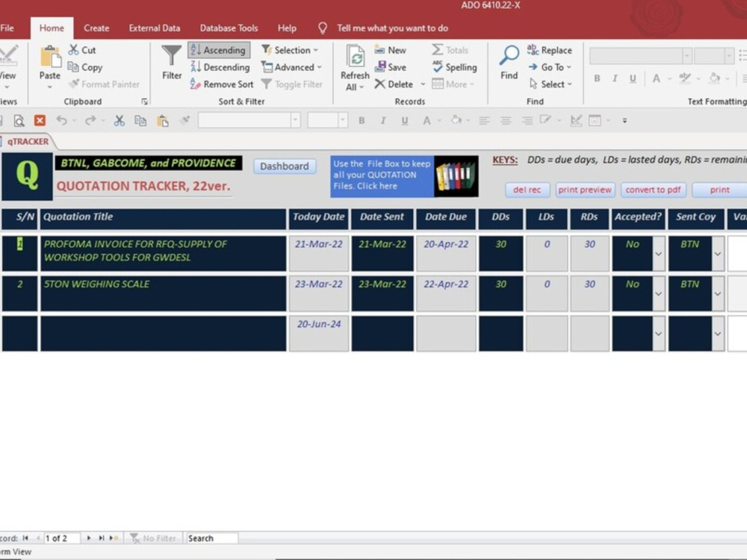Switch to the Create ribbon tab
This screenshot has width=747, height=560.
click(96, 28)
